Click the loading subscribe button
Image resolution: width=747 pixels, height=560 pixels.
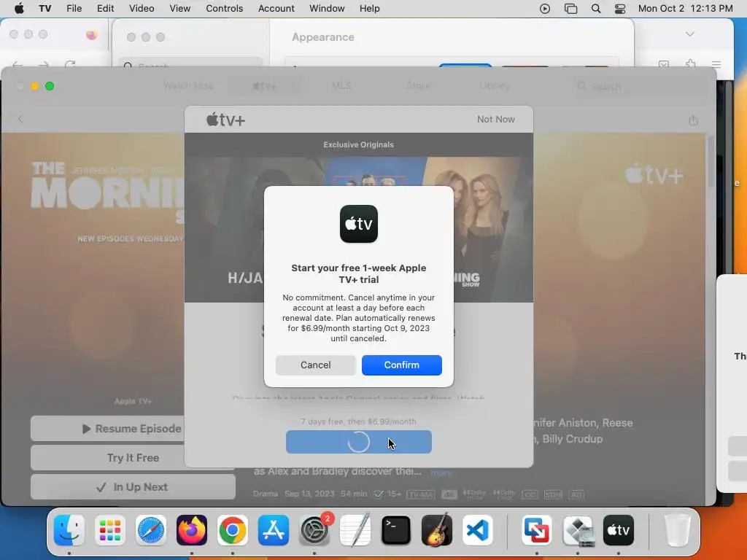pyautogui.click(x=359, y=442)
